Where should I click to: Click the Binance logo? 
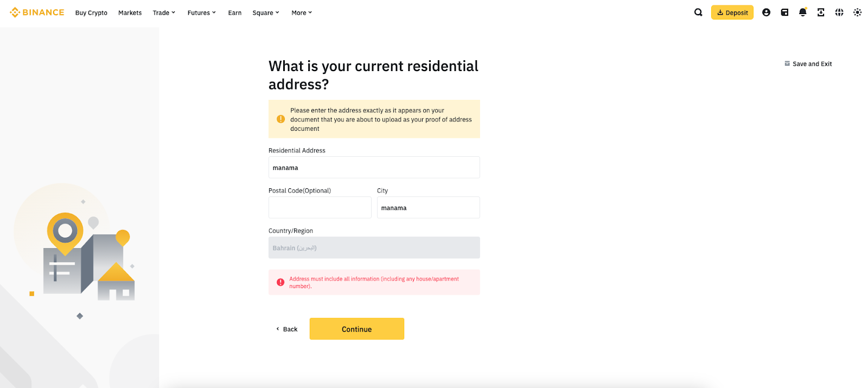click(x=36, y=12)
